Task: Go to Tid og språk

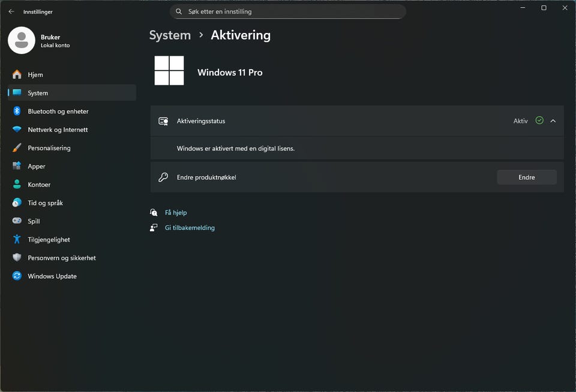Action: pyautogui.click(x=72, y=203)
